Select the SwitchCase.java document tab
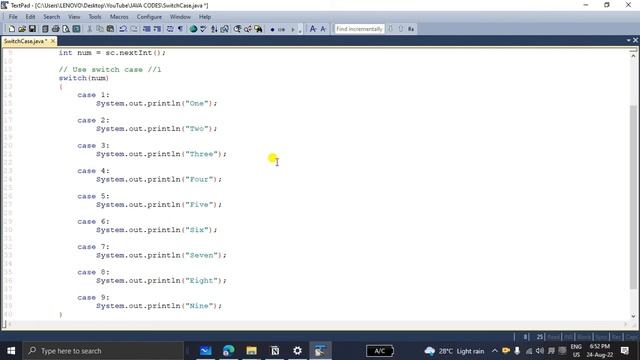640x360 pixels. [x=25, y=41]
